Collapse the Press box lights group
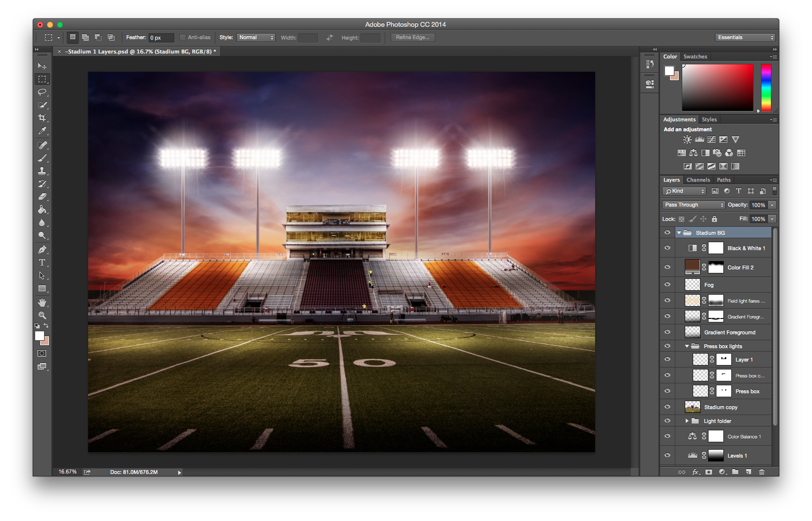The height and width of the screenshot is (521, 812). (x=687, y=346)
